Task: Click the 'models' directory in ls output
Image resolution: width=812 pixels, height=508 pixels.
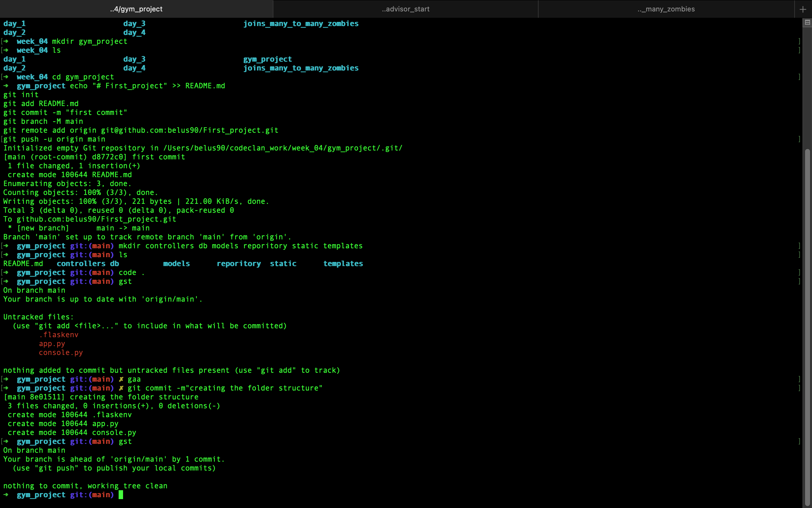Action: pyautogui.click(x=176, y=264)
